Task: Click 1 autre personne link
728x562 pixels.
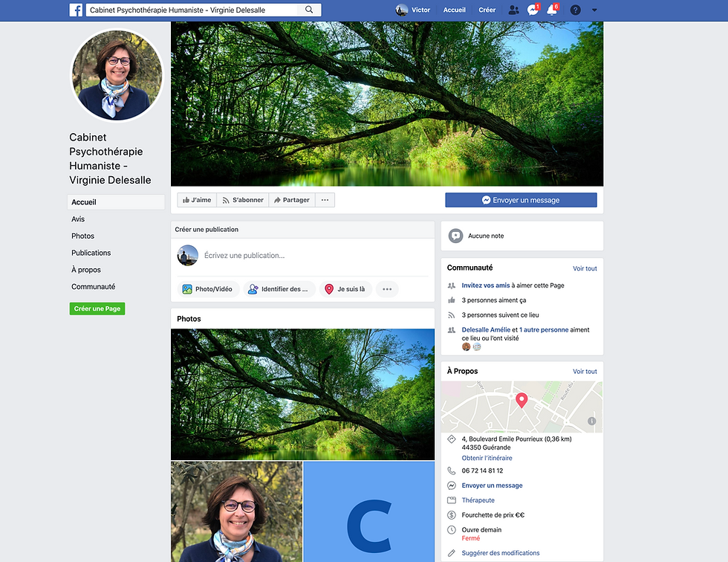Action: point(544,330)
